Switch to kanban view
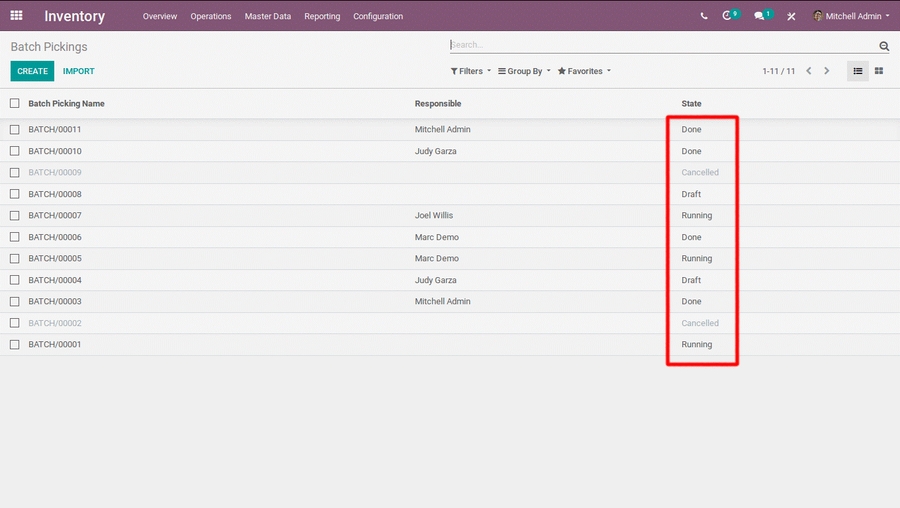 pyautogui.click(x=879, y=71)
